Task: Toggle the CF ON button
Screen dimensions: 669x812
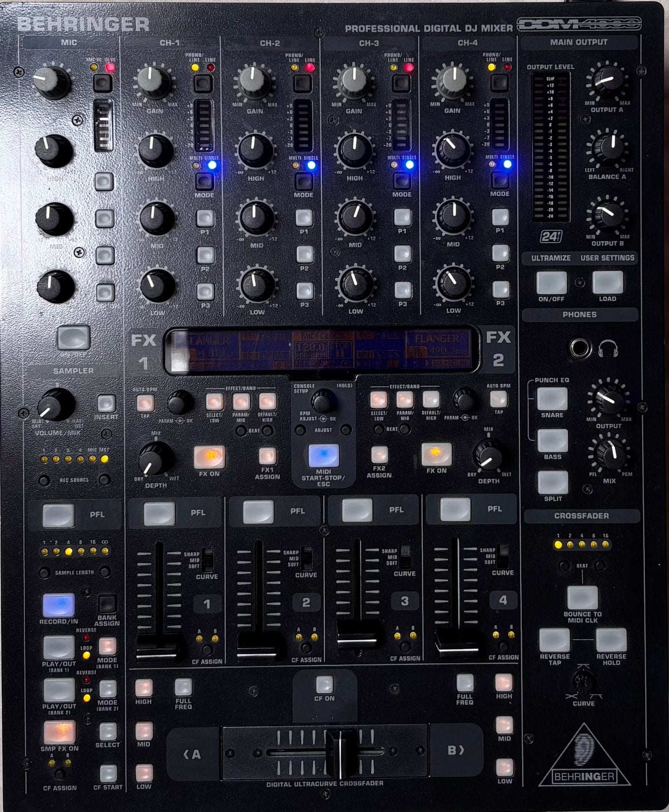Action: (x=324, y=685)
